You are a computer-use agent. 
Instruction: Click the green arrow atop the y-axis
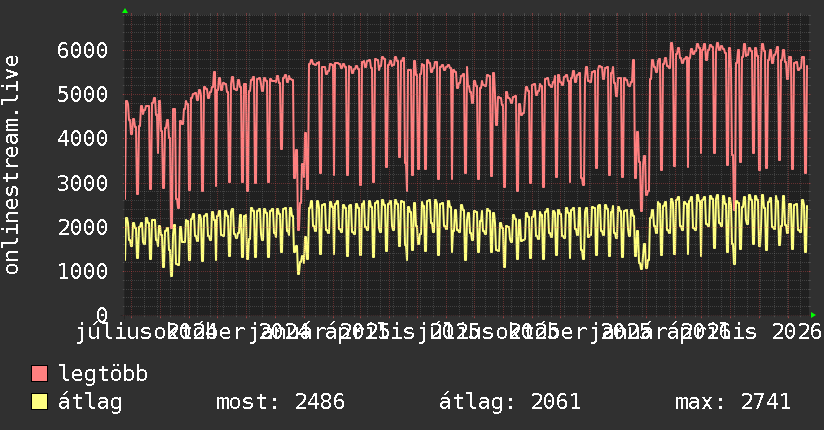pyautogui.click(x=125, y=11)
